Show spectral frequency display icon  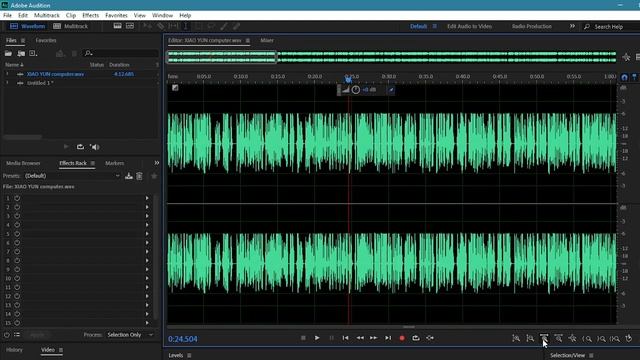[117, 26]
